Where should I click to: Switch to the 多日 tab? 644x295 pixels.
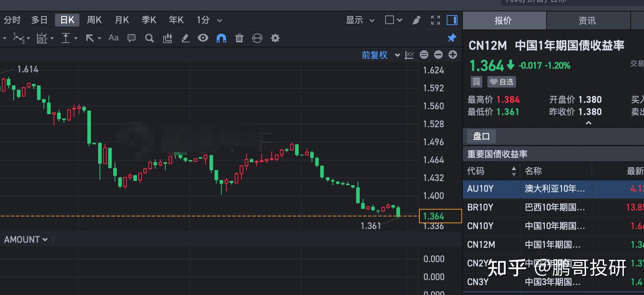pos(40,20)
